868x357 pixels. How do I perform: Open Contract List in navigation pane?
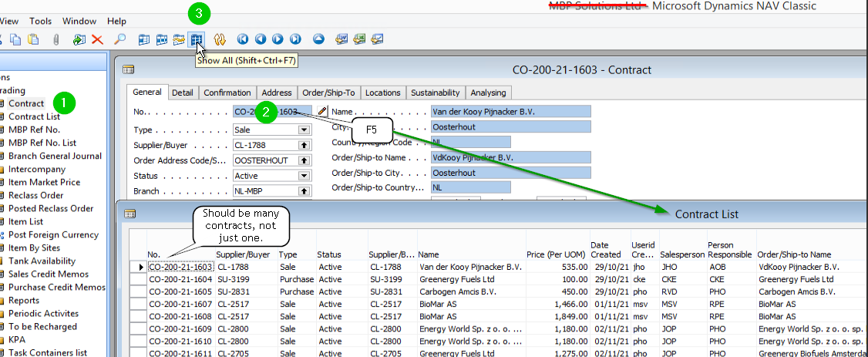point(34,116)
